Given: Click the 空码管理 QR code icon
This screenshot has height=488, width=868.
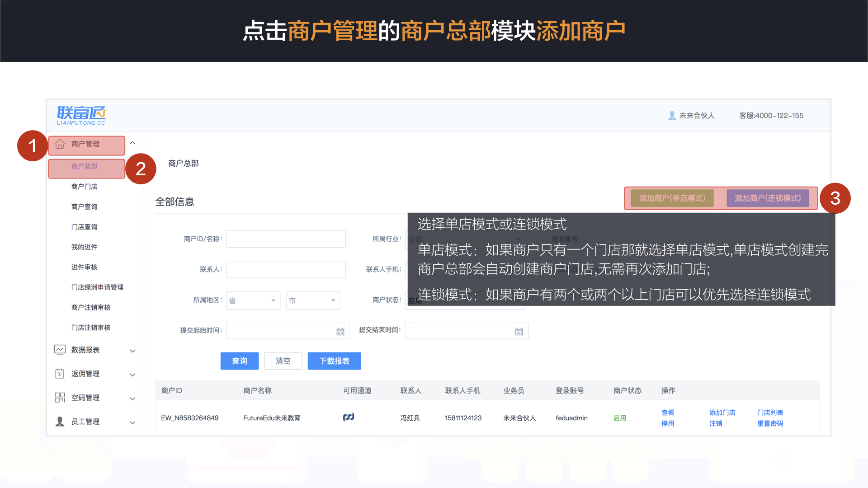Looking at the screenshot, I should pyautogui.click(x=60, y=398).
